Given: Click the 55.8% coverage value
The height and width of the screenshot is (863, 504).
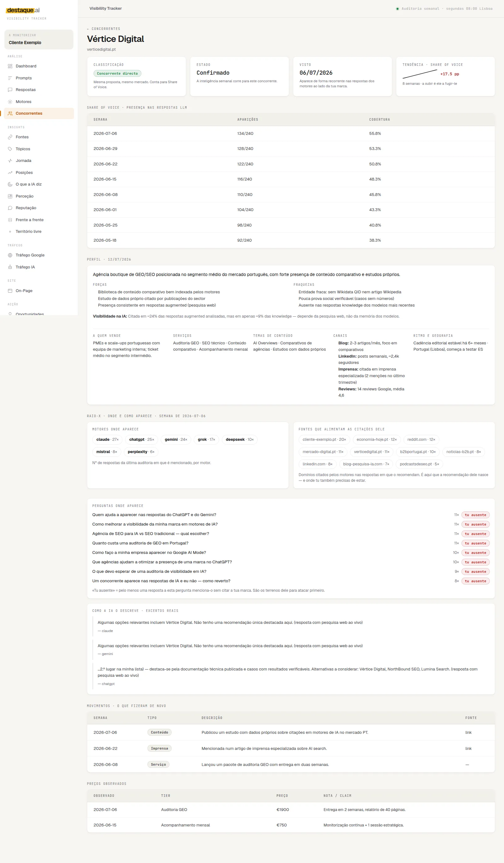Looking at the screenshot, I should click(x=375, y=134).
